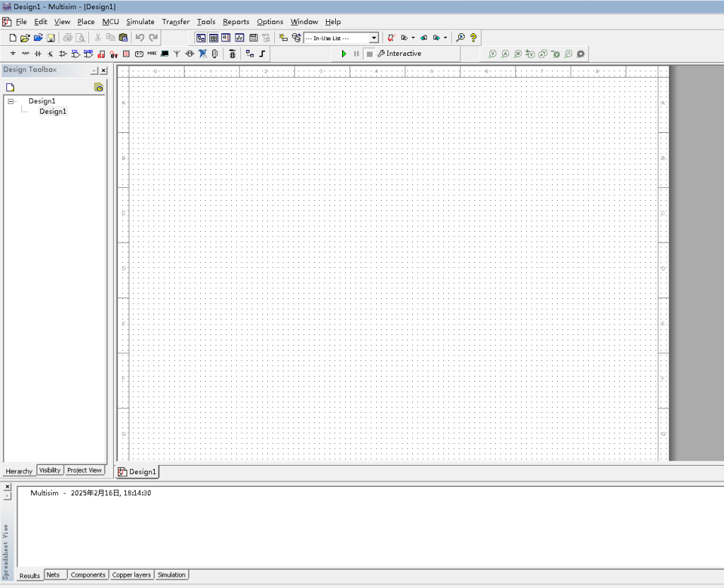
Task: Toggle Spreadsheet View button
Action: click(214, 38)
